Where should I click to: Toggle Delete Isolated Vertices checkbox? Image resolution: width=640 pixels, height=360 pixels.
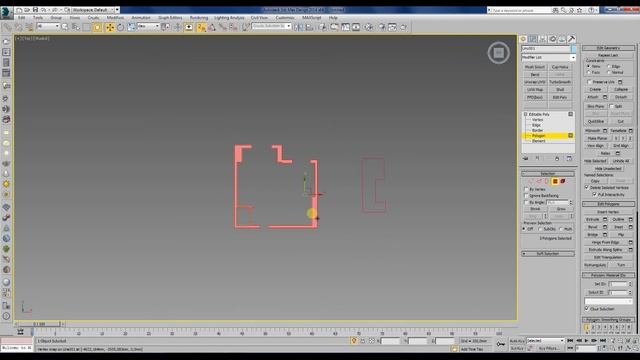pos(587,187)
